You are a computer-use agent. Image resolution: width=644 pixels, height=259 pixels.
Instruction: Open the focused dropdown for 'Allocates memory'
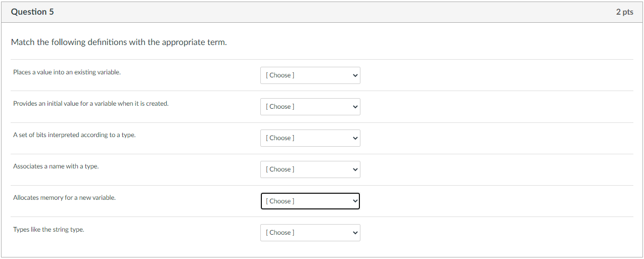(310, 201)
